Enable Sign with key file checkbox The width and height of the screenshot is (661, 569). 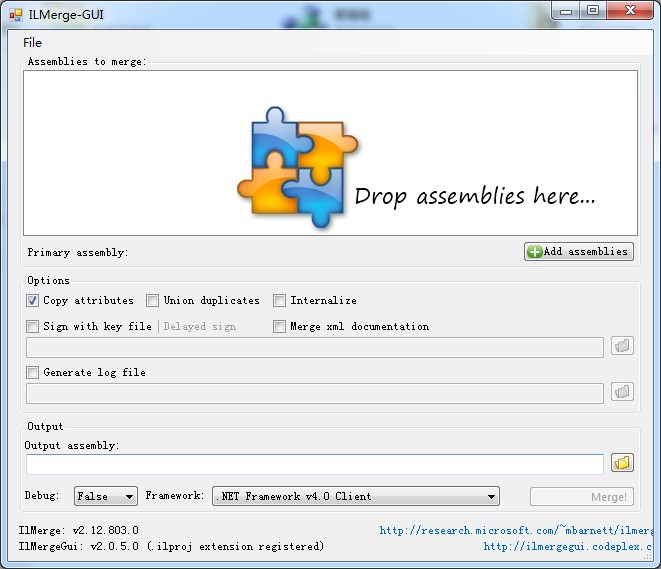pos(32,326)
